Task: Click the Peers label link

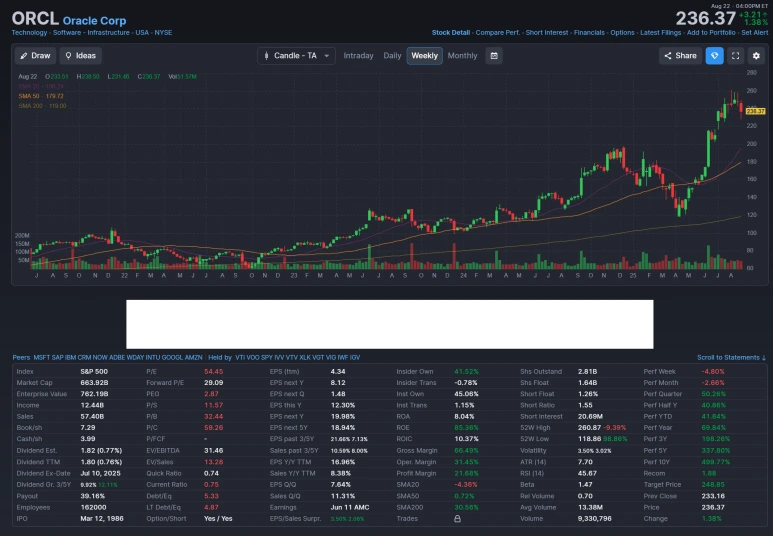Action: (21, 357)
